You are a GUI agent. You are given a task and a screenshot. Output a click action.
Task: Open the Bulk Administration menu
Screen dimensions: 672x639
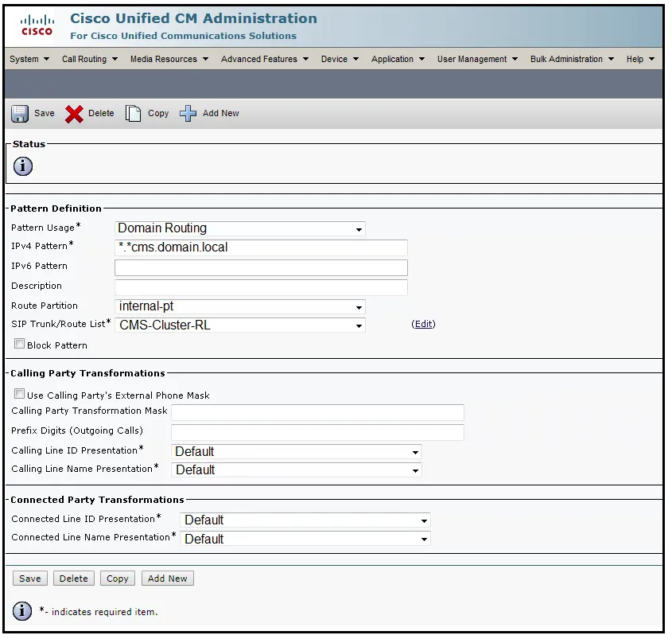(x=572, y=59)
